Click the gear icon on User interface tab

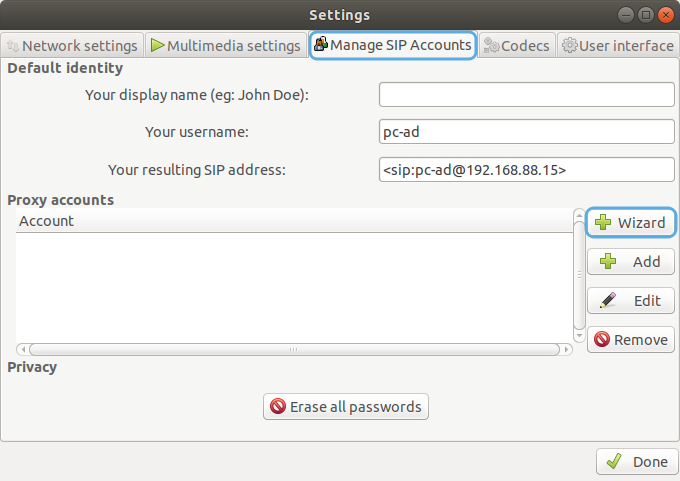pos(569,45)
